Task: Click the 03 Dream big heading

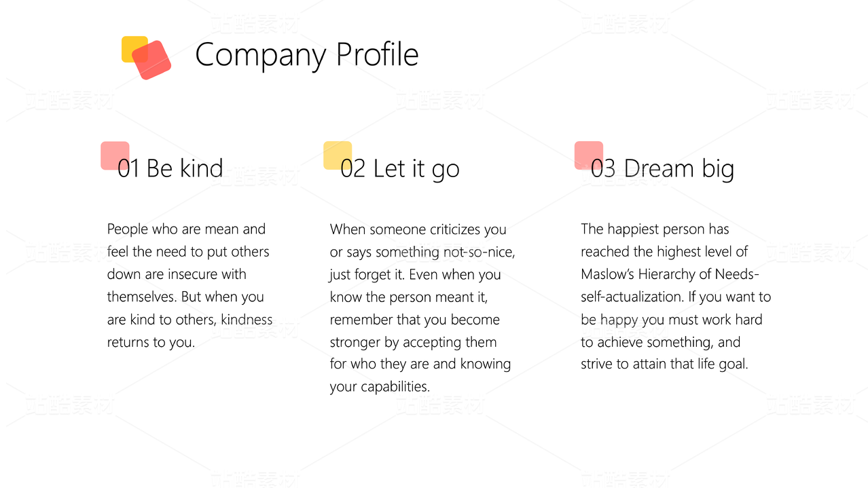Action: tap(662, 168)
